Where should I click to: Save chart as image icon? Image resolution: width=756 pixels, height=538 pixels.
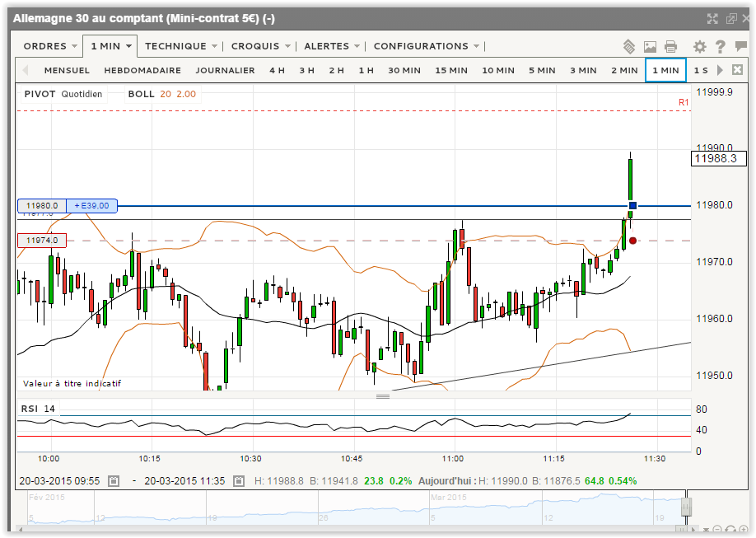point(650,47)
